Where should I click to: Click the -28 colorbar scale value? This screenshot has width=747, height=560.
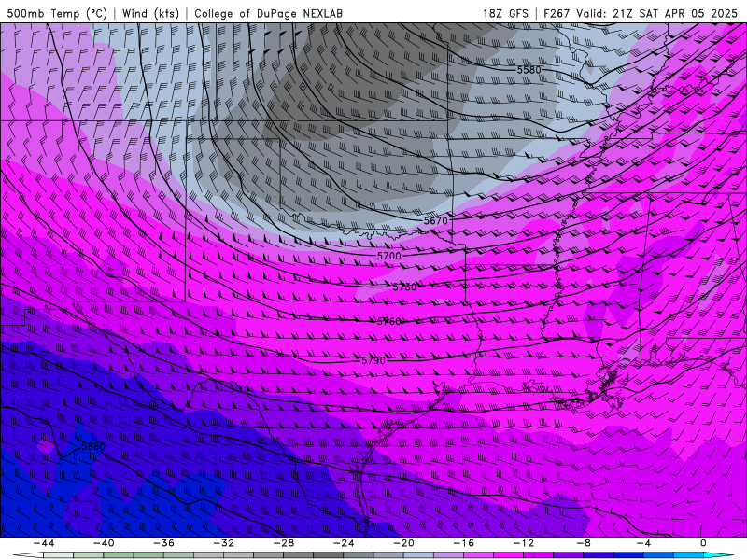tap(284, 543)
